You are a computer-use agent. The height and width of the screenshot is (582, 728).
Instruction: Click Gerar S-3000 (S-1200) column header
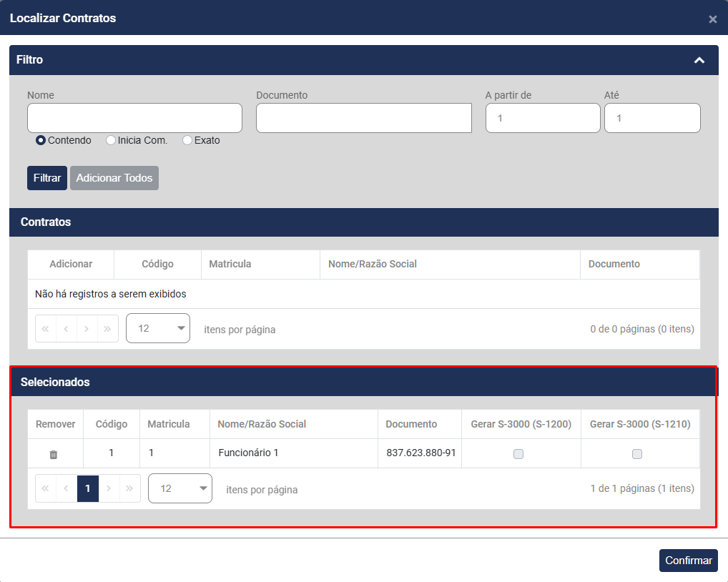click(521, 424)
